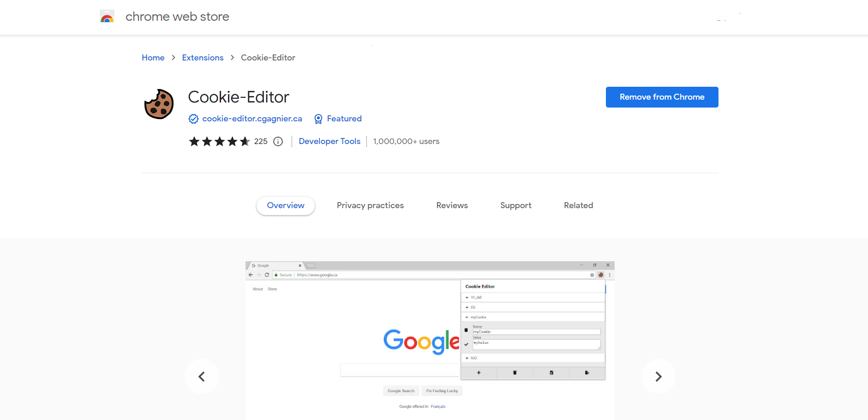Click the Cookie-Editor breadcrumb text
Screen dimensions: 868x420
[x=268, y=58]
